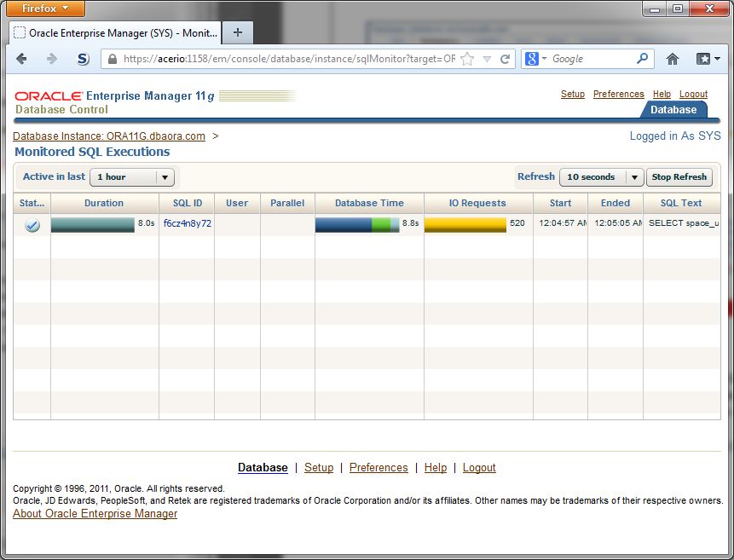Sort by the Stat... column header
Image resolution: width=734 pixels, height=560 pixels.
coord(32,203)
